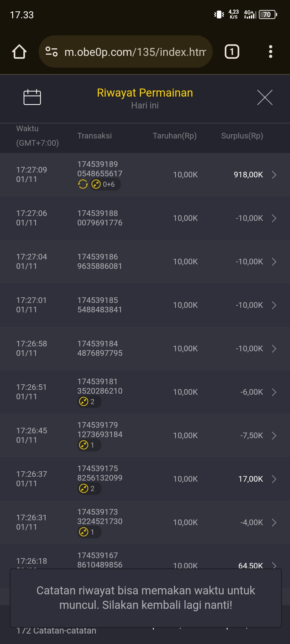Tap the badge 1 on the 17:26:45 row
Image resolution: width=290 pixels, height=644 pixels.
point(89,445)
